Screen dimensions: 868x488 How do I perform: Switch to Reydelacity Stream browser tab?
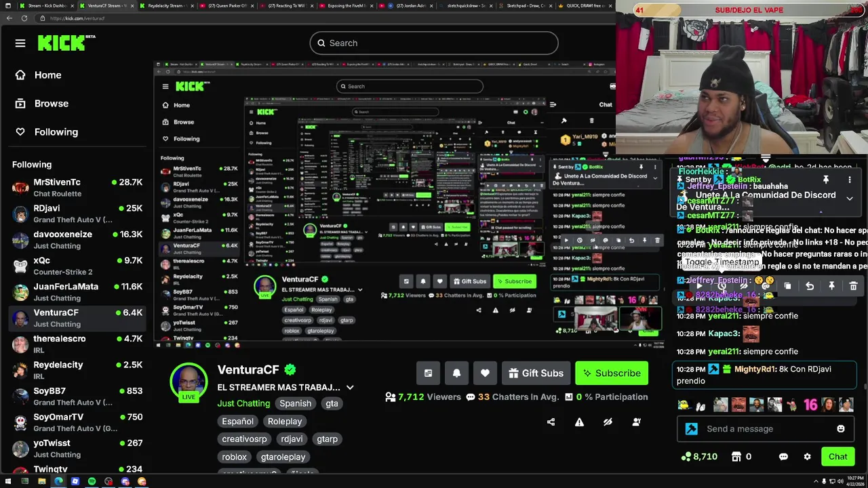pyautogui.click(x=165, y=5)
